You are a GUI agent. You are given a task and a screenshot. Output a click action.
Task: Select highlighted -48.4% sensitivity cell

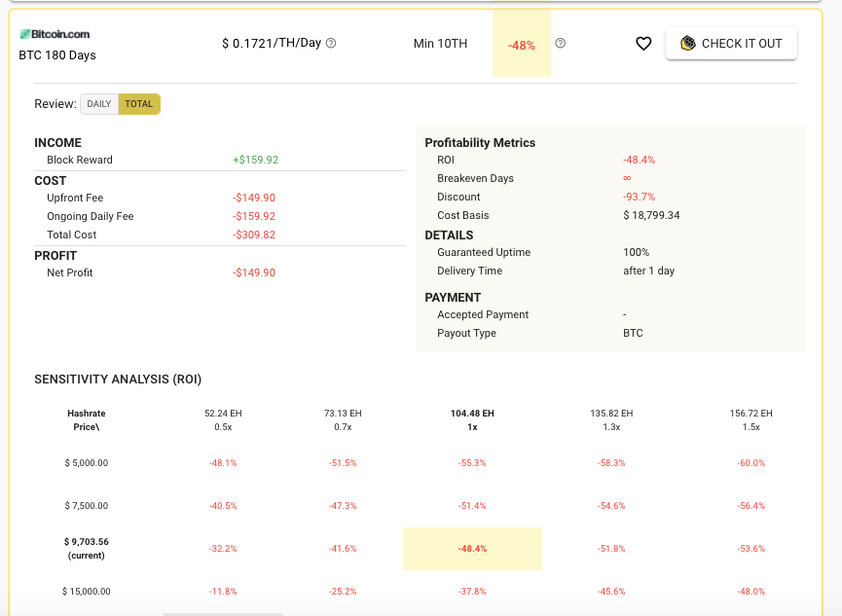pos(472,548)
